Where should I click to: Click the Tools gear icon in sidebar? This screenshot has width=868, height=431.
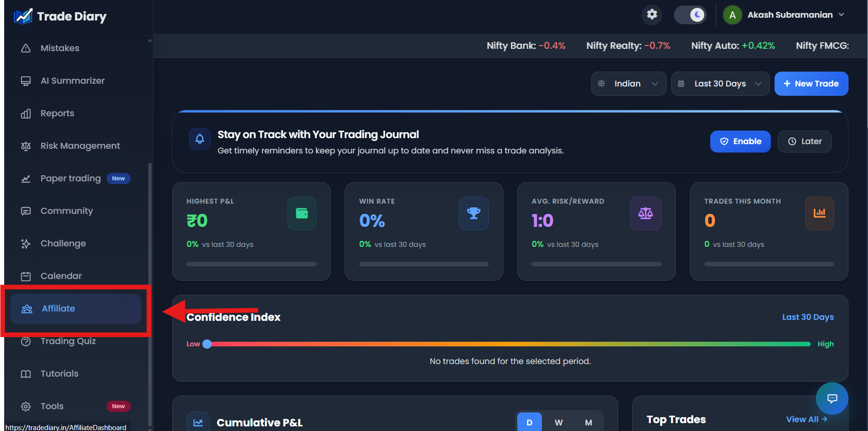(26, 406)
